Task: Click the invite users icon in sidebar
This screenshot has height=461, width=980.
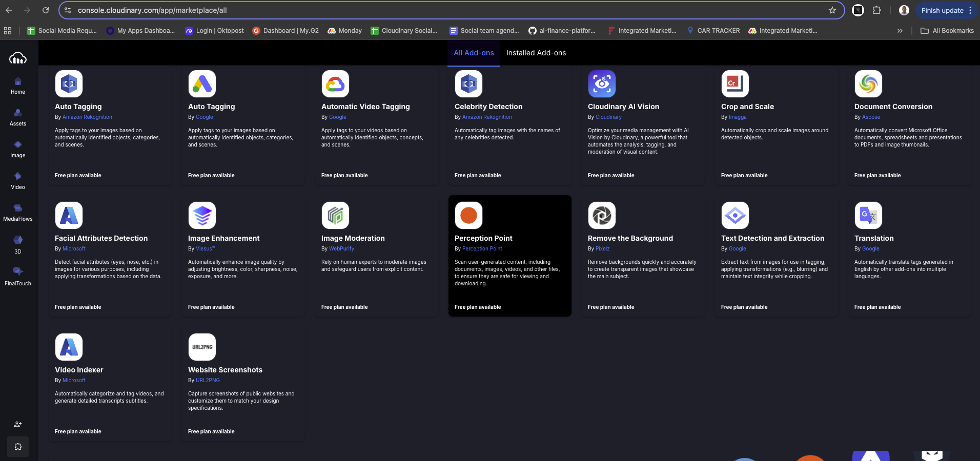Action: coord(18,424)
